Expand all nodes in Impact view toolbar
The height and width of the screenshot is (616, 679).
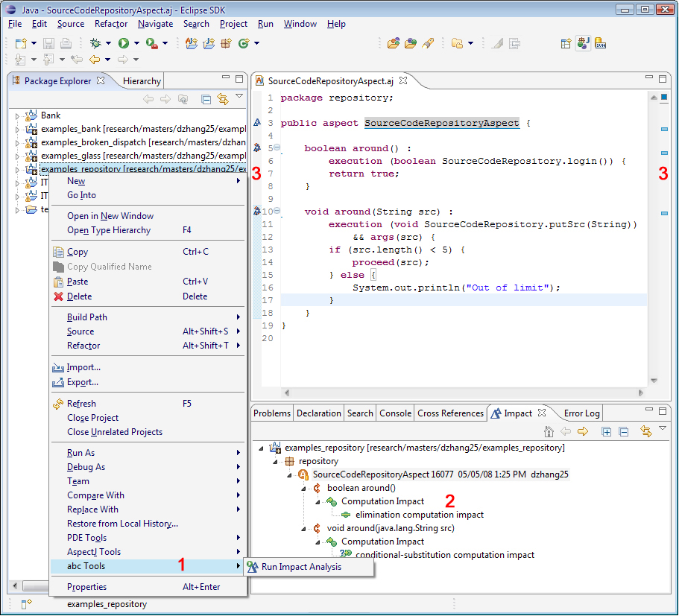pos(607,431)
